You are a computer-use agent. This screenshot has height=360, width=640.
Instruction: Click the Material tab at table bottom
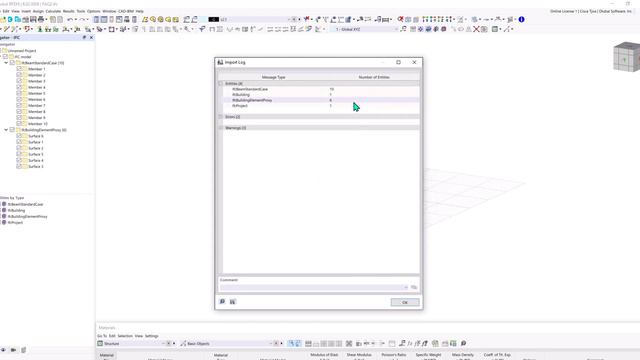[x=107, y=355]
